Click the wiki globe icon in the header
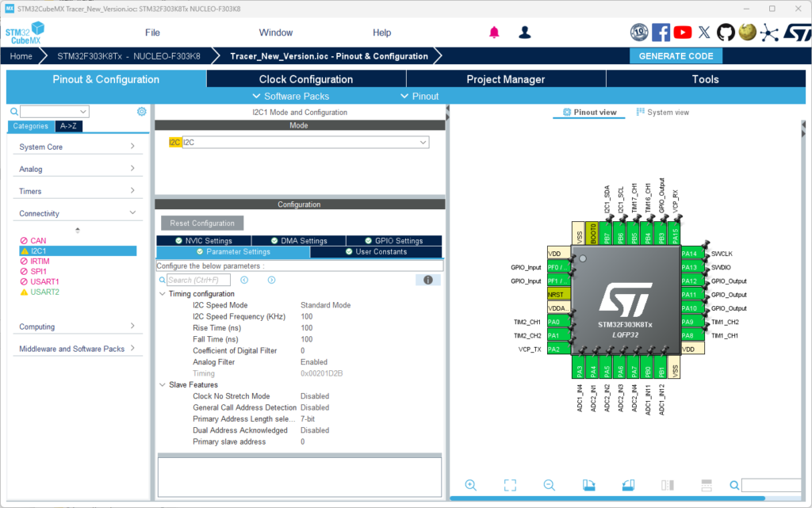The image size is (812, 508). [747, 32]
